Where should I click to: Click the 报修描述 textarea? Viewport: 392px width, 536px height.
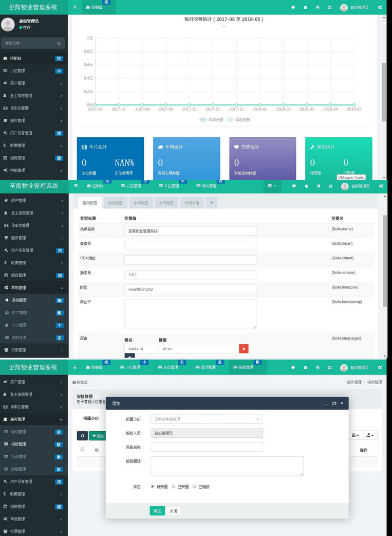pyautogui.click(x=227, y=466)
